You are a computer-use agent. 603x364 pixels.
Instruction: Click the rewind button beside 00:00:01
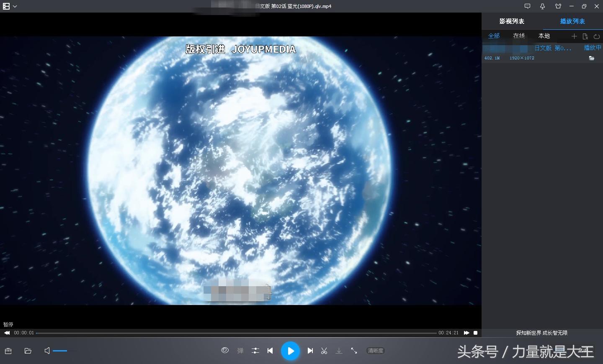coord(7,333)
